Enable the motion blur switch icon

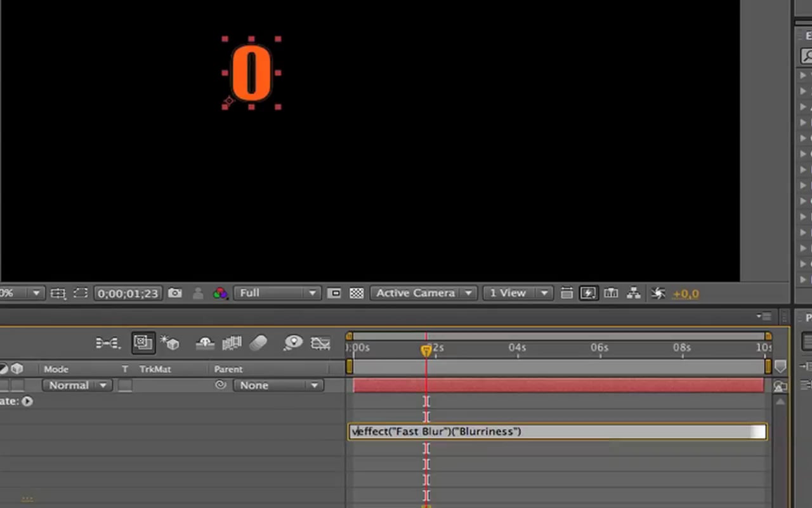[x=258, y=344]
